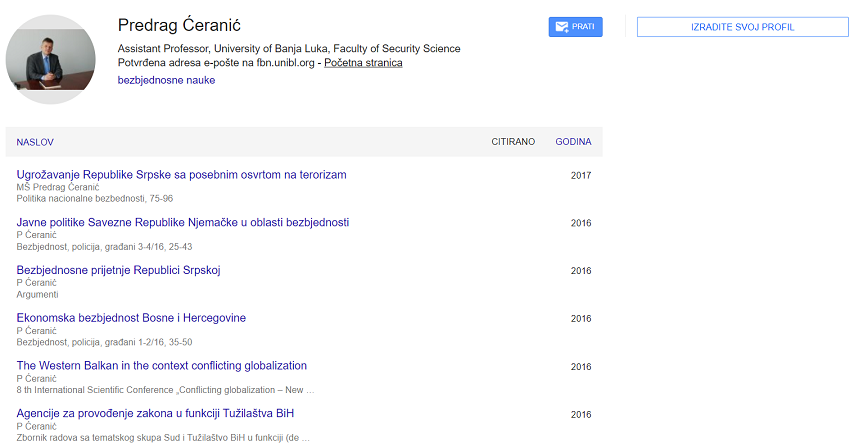The height and width of the screenshot is (443, 850).
Task: Click the IZRADITE SVOJ PROFIL button
Action: pyautogui.click(x=742, y=27)
